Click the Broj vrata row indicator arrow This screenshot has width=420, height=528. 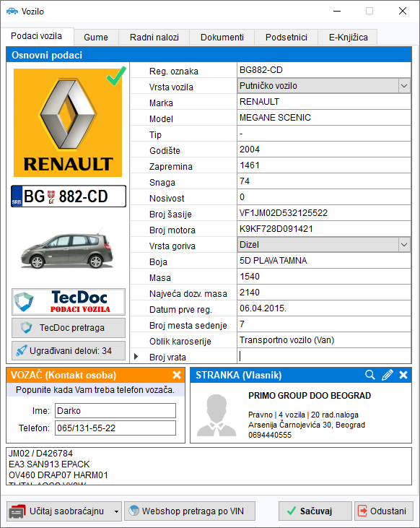tap(136, 356)
